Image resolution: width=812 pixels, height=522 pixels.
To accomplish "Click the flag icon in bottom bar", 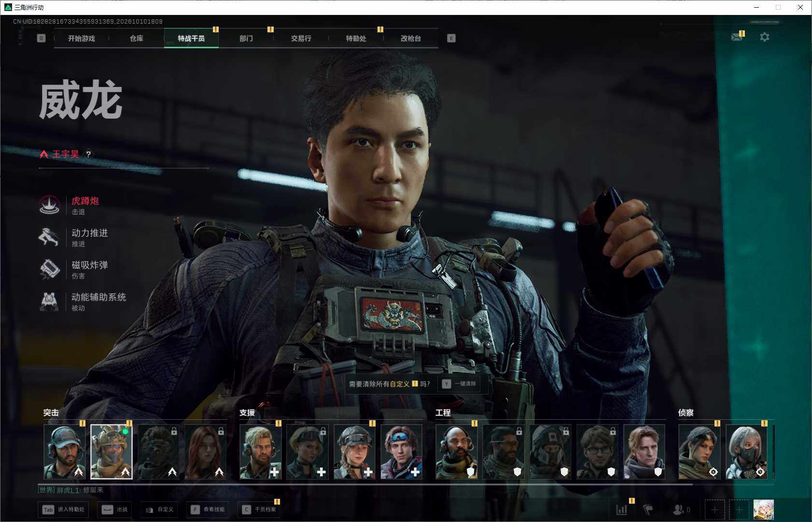I will point(648,509).
